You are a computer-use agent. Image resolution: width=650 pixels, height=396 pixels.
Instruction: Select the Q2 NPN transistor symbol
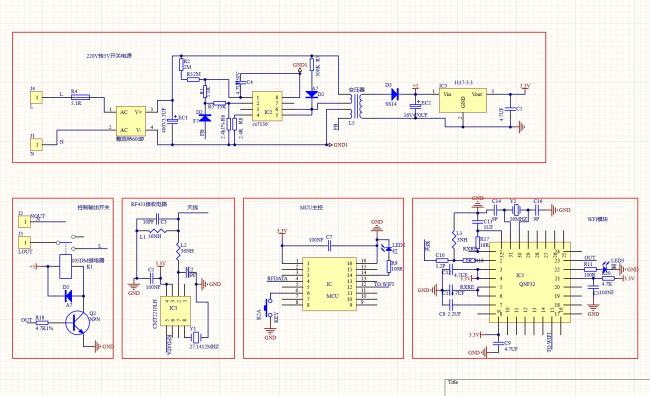click(x=78, y=323)
